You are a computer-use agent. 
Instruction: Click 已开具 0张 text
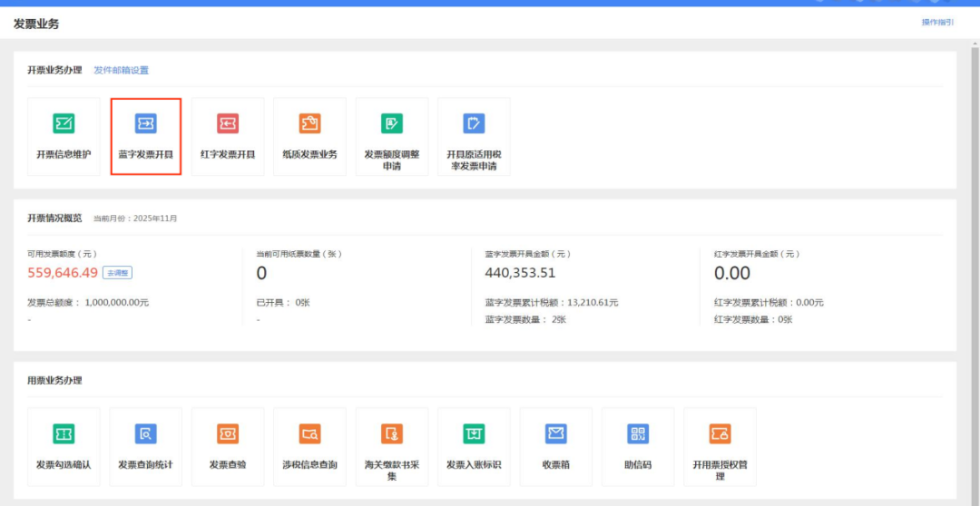(x=283, y=302)
